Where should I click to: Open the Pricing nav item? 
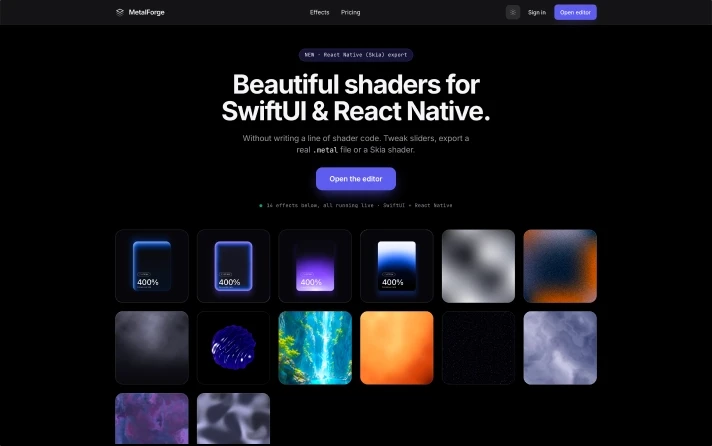pos(350,12)
